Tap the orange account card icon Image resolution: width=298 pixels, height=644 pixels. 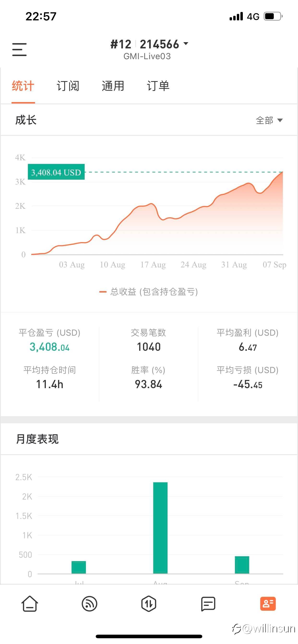click(268, 604)
